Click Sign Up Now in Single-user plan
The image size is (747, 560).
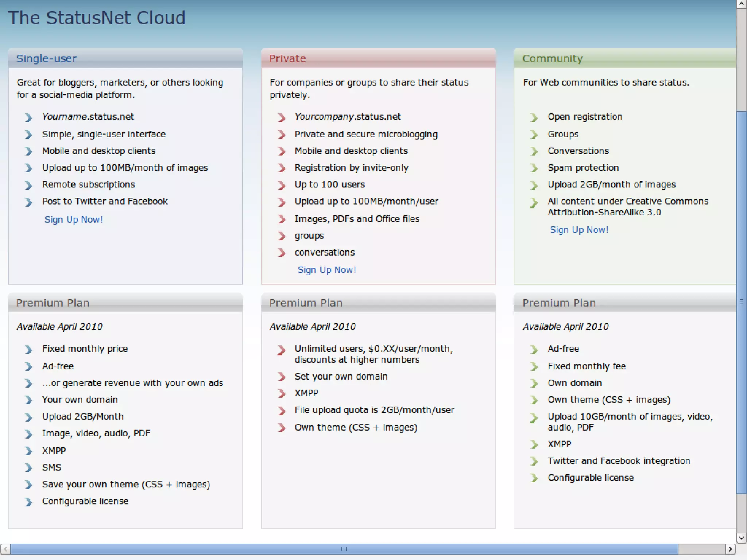pyautogui.click(x=74, y=219)
